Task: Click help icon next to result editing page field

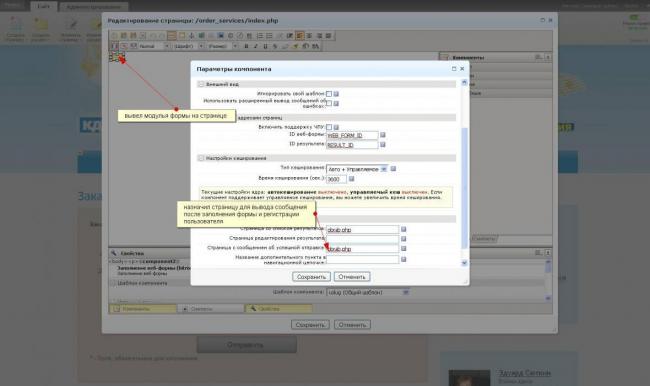Action: coord(403,239)
